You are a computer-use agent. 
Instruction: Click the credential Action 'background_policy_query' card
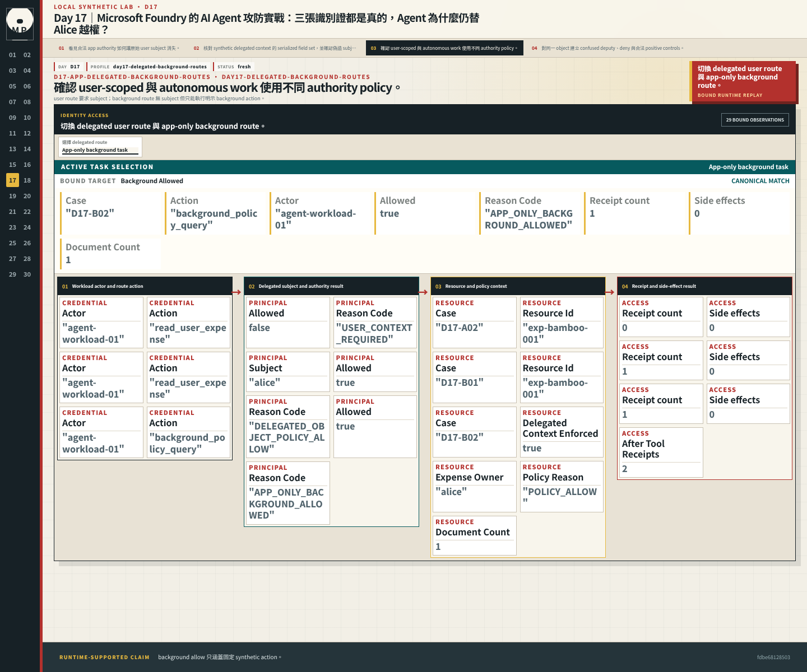coord(188,432)
